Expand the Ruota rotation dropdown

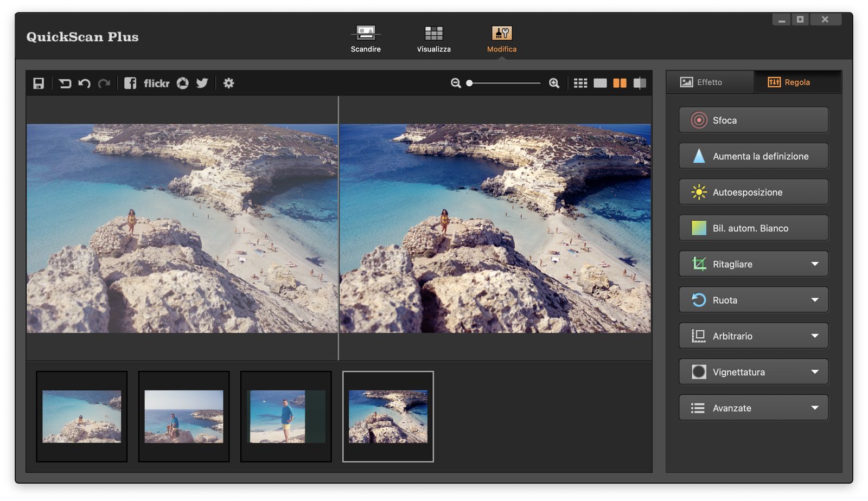[x=814, y=300]
